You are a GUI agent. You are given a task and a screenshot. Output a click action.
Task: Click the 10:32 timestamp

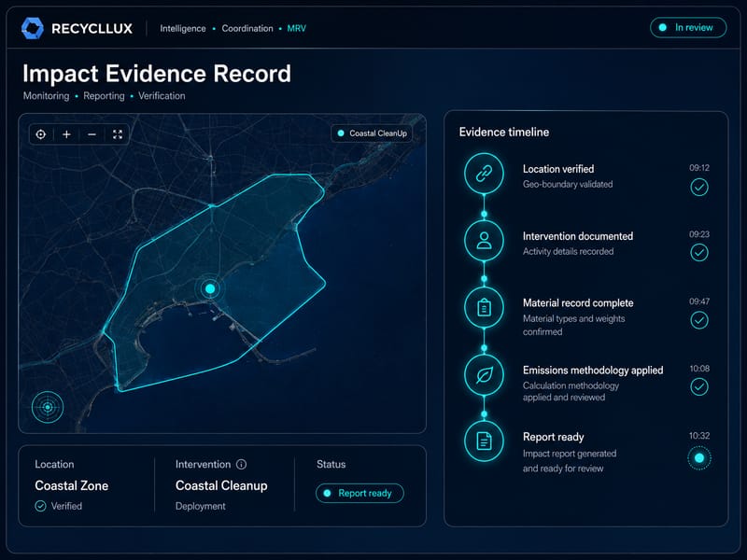698,436
